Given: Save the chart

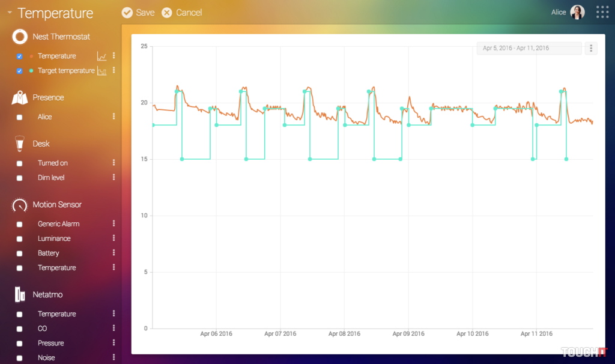Looking at the screenshot, I should (x=138, y=13).
